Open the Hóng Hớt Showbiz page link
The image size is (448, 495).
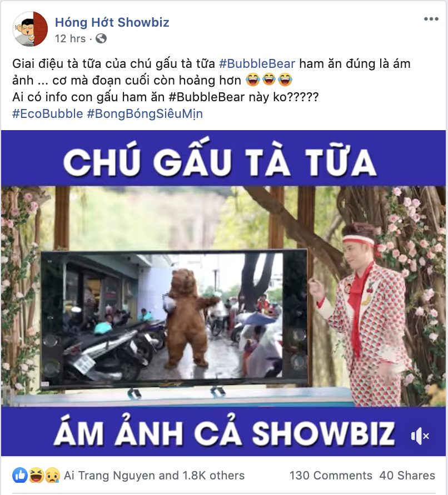pyautogui.click(x=112, y=22)
